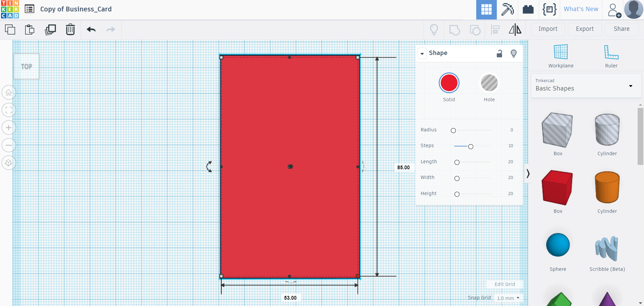644x306 pixels.
Task: Open the Blocks pickaxe mode
Action: click(x=507, y=9)
